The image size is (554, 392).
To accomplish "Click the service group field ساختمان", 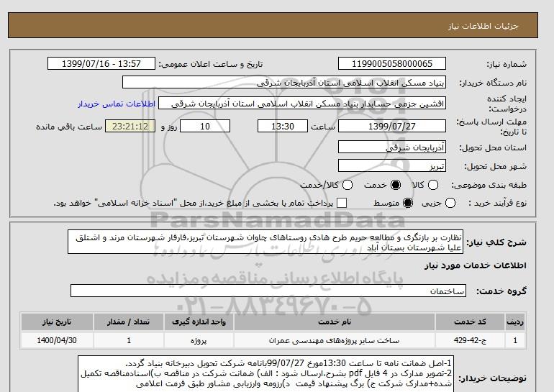I will (x=268, y=291).
